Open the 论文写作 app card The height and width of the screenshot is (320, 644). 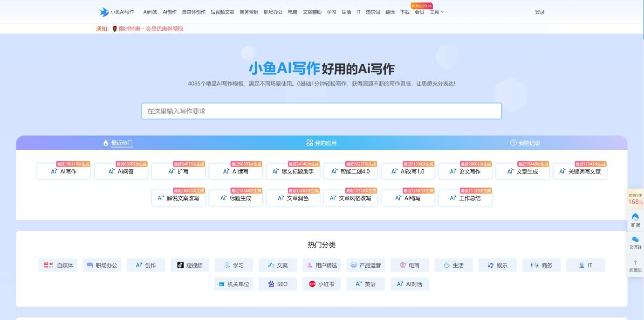coord(465,171)
